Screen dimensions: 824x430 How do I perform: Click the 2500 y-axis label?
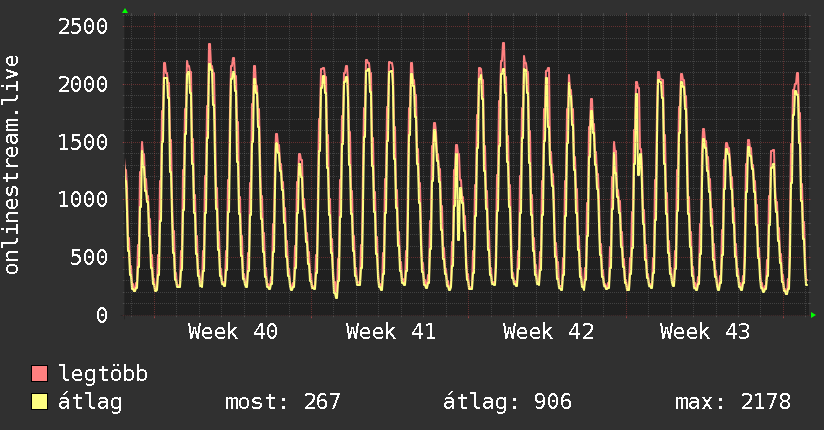(83, 26)
